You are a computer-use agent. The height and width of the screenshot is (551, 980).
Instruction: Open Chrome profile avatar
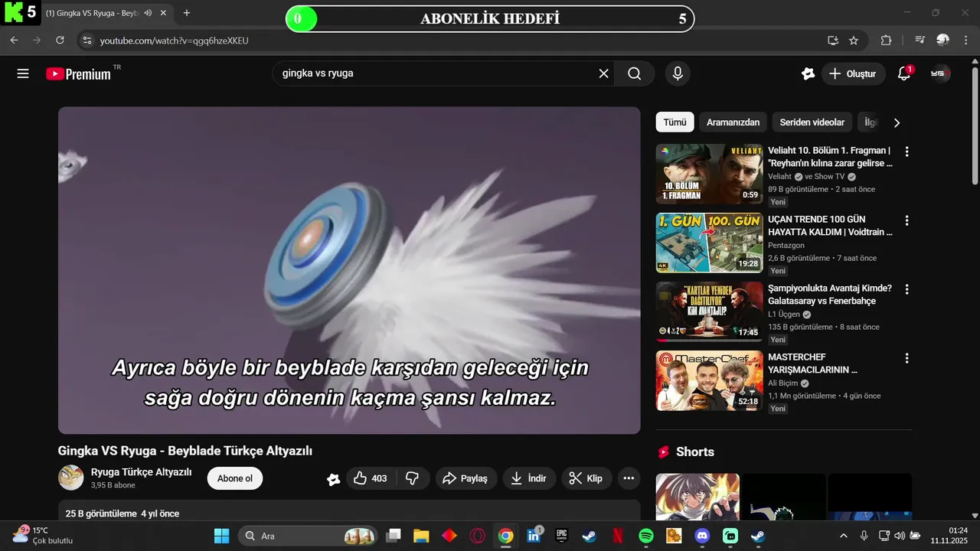coord(942,40)
